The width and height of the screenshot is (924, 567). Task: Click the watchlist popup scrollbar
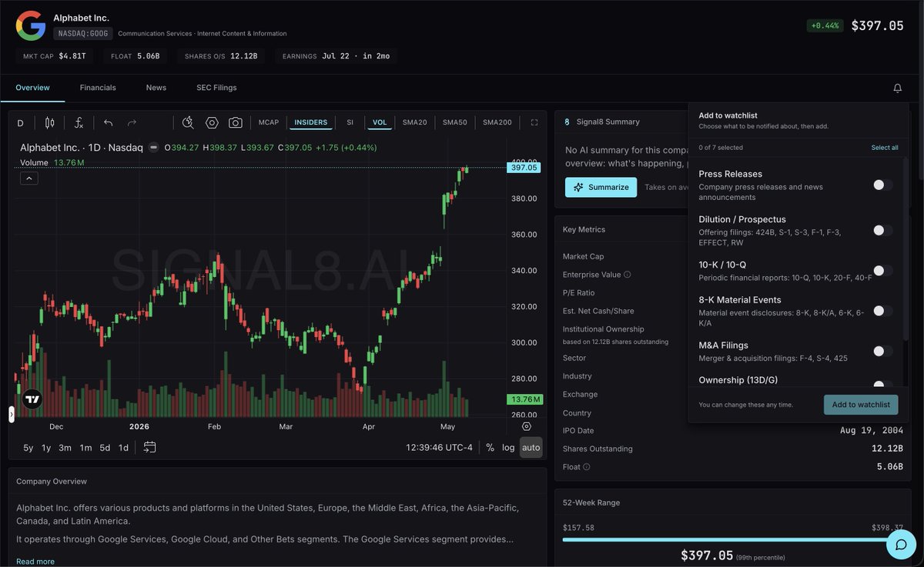tap(906, 249)
